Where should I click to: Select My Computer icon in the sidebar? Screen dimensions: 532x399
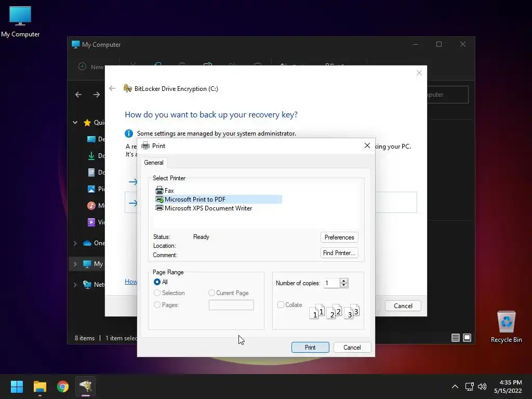(x=87, y=264)
